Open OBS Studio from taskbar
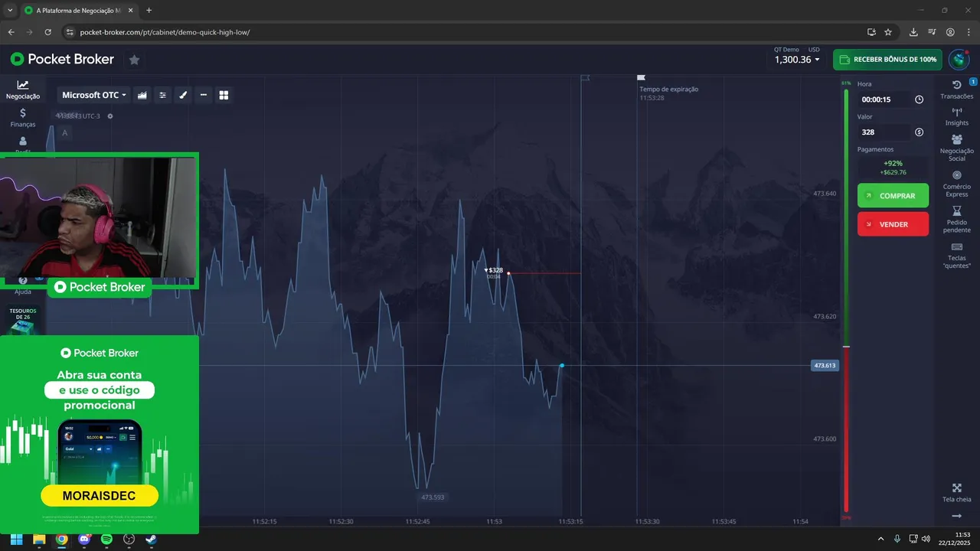The height and width of the screenshot is (551, 980). [x=129, y=539]
